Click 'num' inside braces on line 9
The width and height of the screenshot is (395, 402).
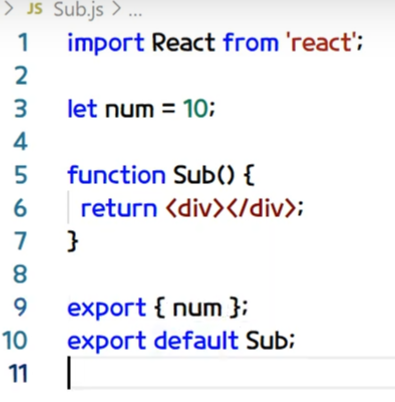197,308
